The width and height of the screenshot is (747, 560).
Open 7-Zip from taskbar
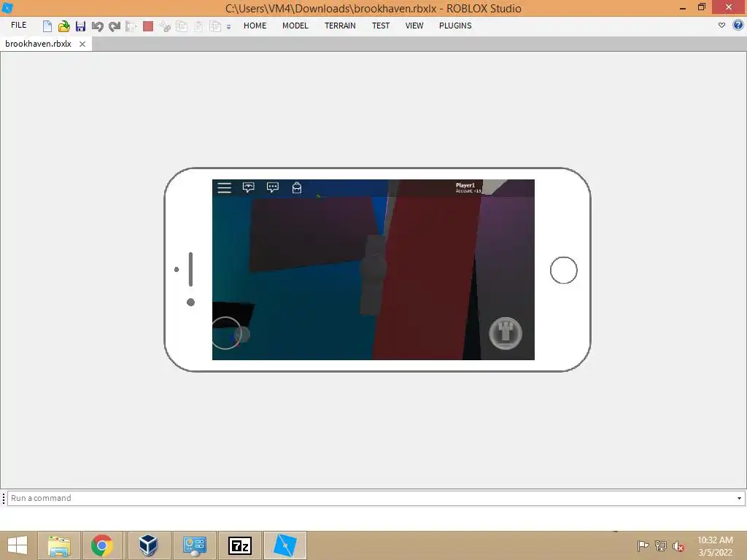(x=239, y=545)
